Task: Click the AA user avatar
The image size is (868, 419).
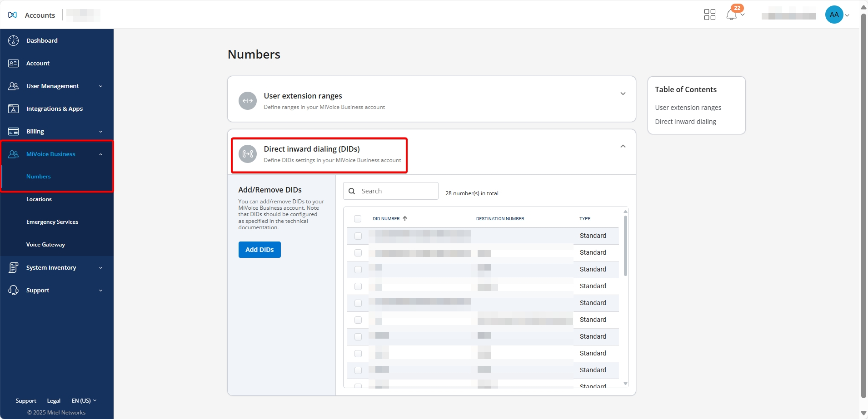Action: [834, 15]
